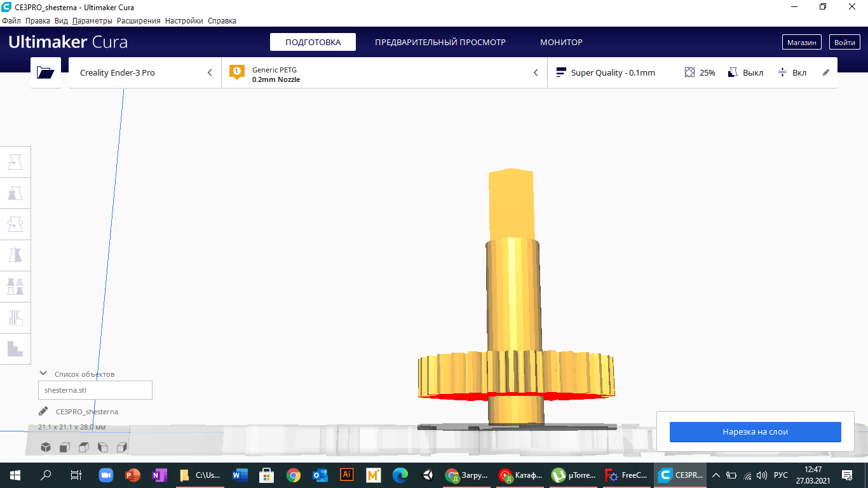This screenshot has height=488, width=868.
Task: Switch to 3D perspective view cube
Action: [46, 447]
